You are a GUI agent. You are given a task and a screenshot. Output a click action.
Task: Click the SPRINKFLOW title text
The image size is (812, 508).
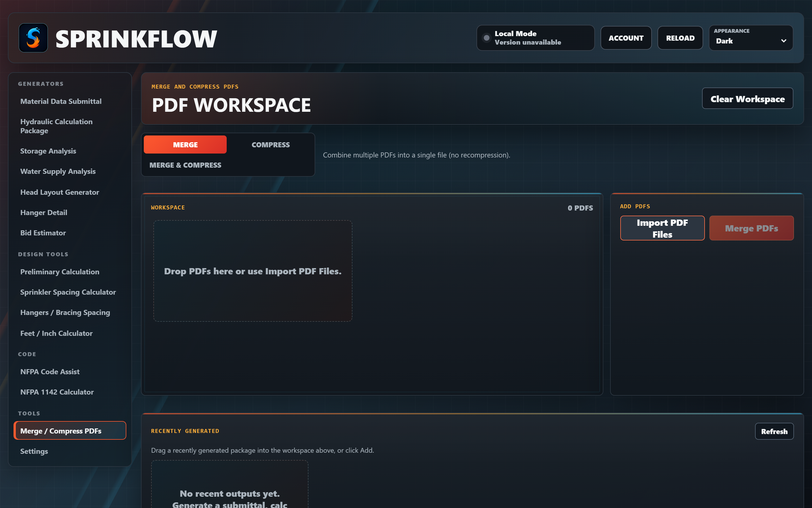point(136,39)
